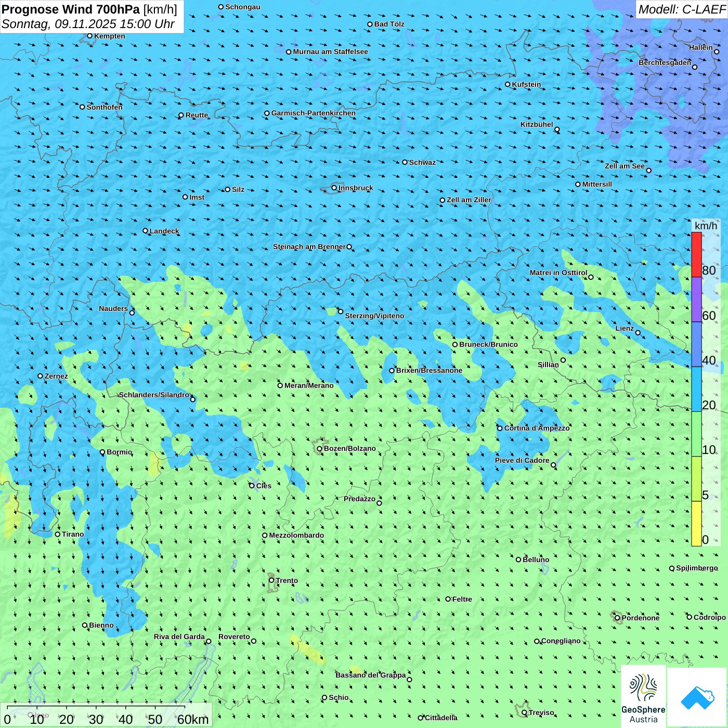Click the Lienz city marker
The image size is (728, 728).
coord(638,333)
